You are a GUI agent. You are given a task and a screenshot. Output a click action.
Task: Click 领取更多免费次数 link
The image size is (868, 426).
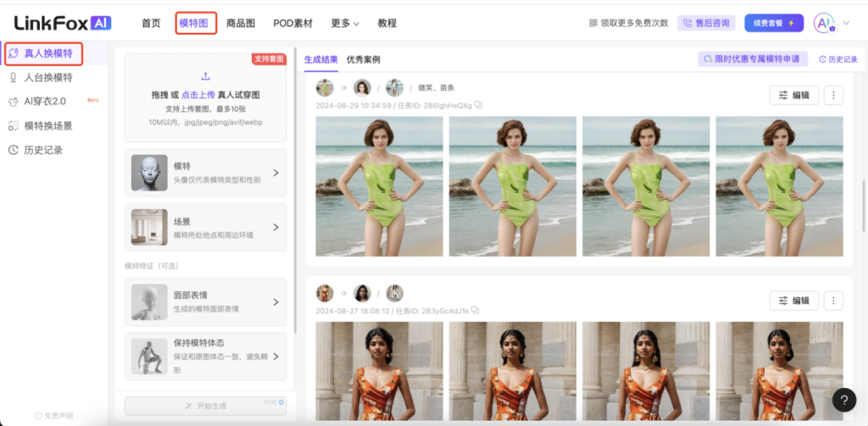628,23
